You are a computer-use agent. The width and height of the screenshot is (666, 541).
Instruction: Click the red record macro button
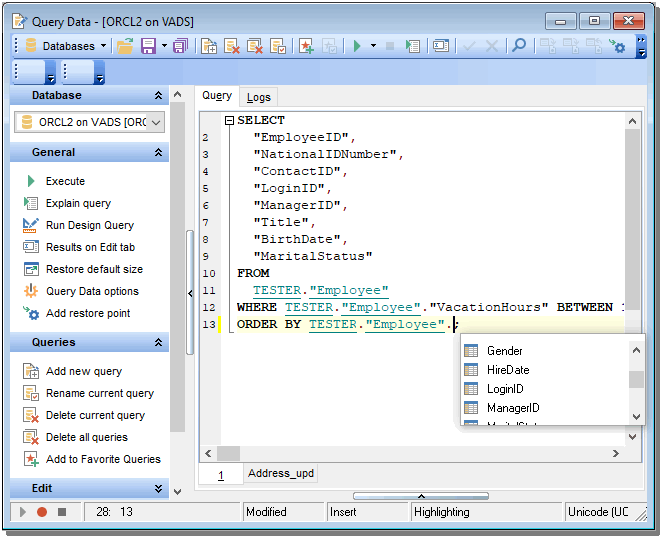(x=42, y=512)
